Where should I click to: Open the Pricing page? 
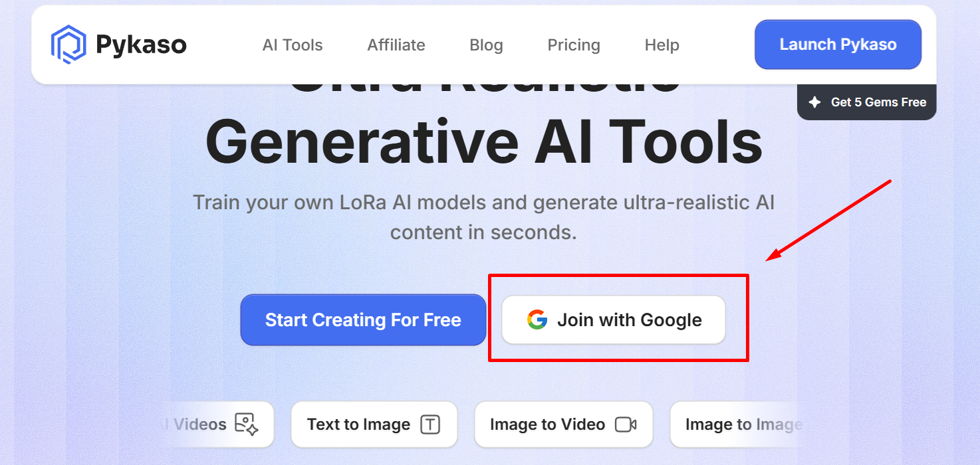coord(574,45)
